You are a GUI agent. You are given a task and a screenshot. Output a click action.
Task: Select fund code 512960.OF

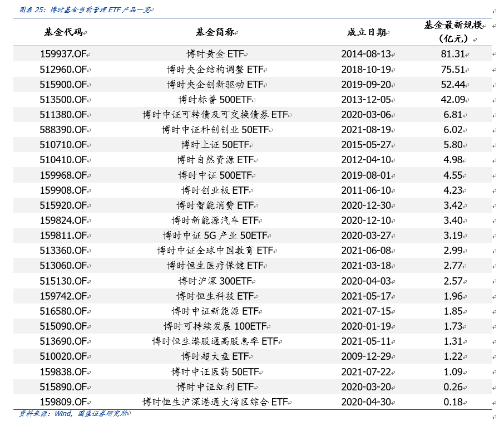[x=63, y=69]
